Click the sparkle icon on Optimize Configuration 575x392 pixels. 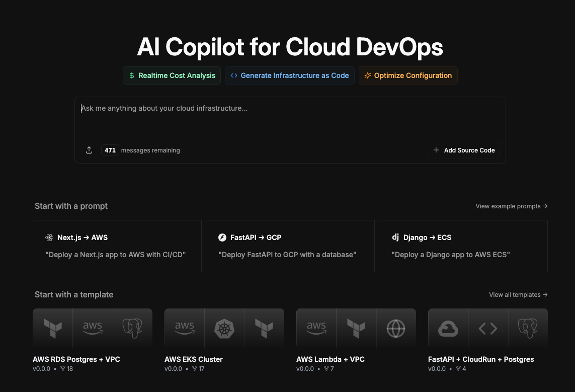pyautogui.click(x=367, y=75)
